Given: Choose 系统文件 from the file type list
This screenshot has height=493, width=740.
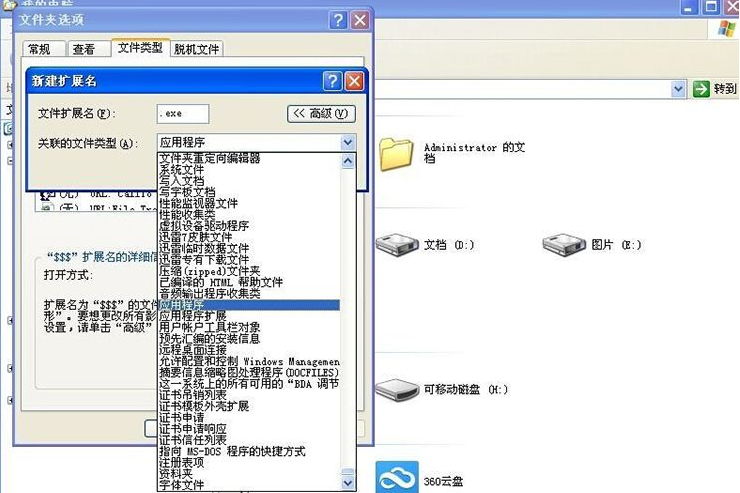Looking at the screenshot, I should pos(182,170).
